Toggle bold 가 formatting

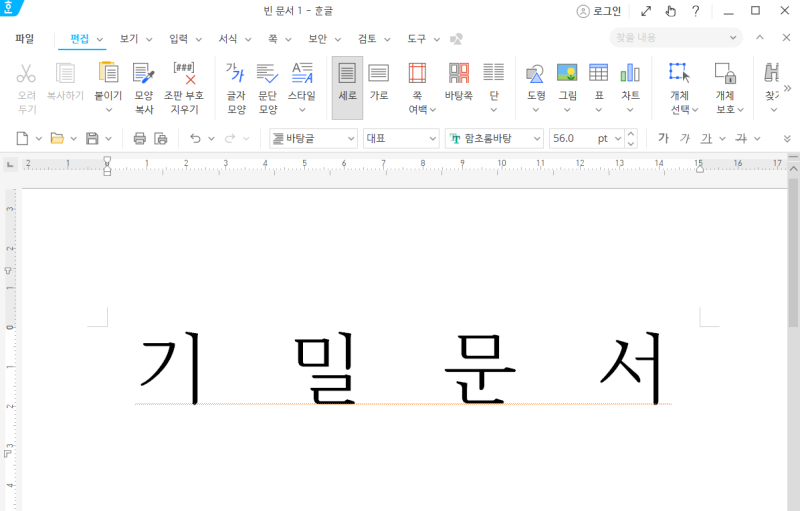pos(663,138)
